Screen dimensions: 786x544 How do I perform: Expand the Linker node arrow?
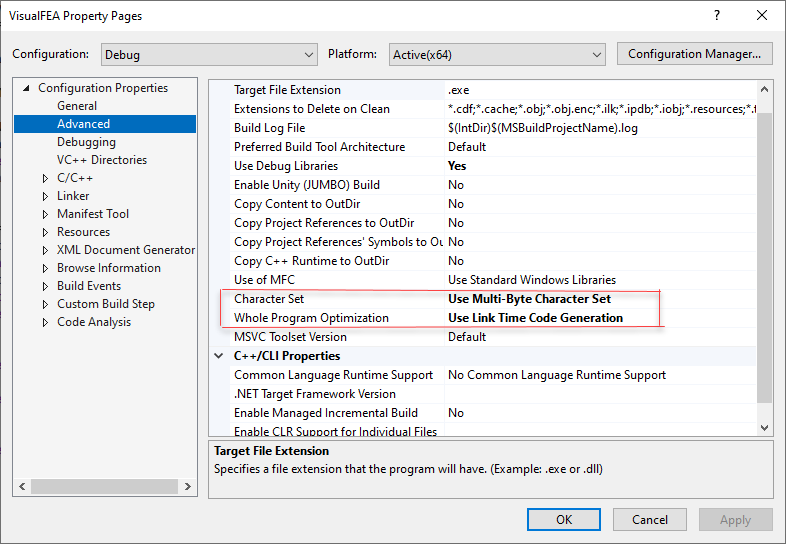[45, 197]
